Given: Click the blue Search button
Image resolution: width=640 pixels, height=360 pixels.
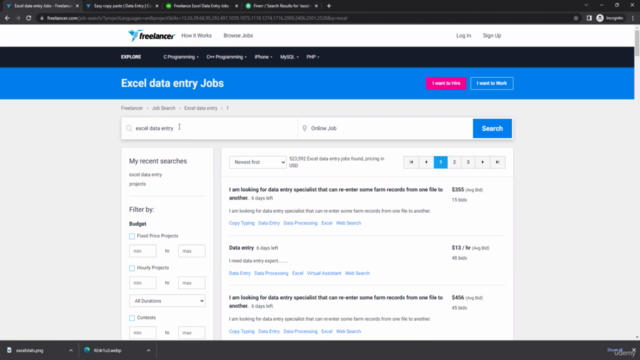Looking at the screenshot, I should click(x=492, y=128).
